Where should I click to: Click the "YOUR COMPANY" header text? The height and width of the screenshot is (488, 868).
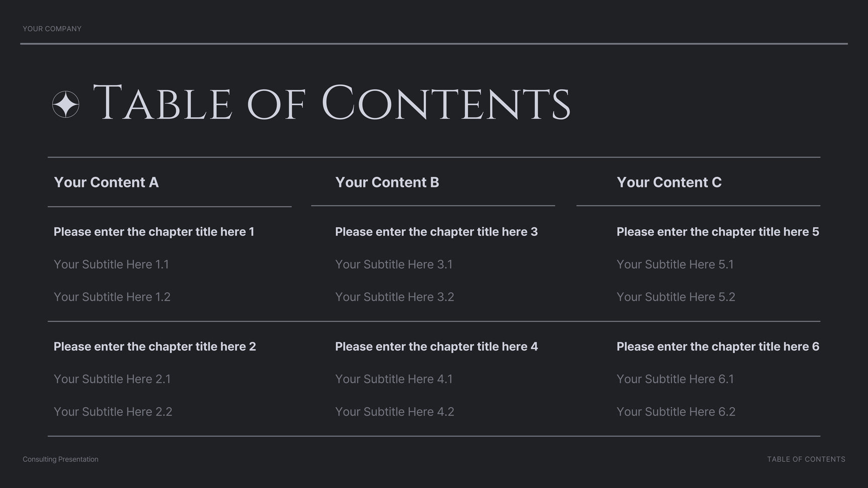tap(52, 29)
